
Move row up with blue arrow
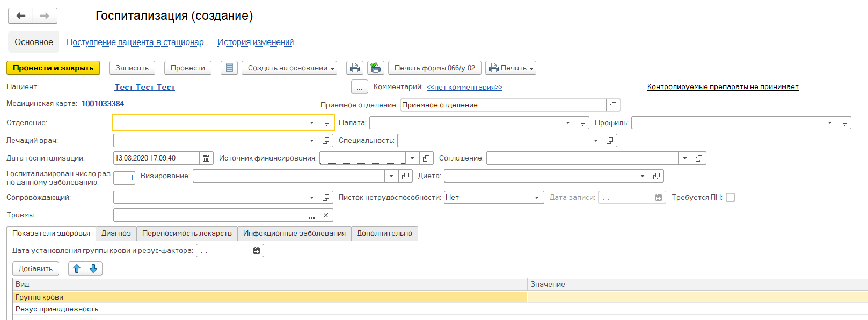point(77,268)
